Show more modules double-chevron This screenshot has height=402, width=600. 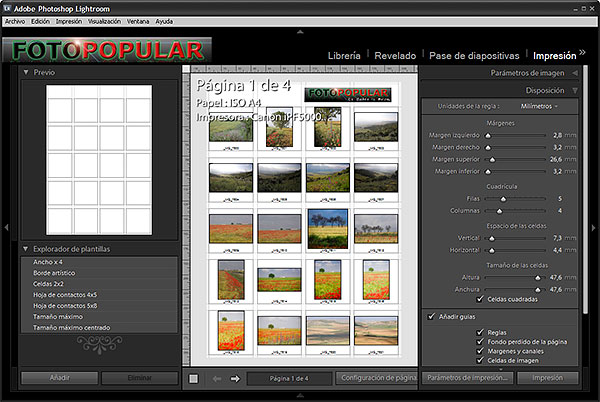coord(582,52)
